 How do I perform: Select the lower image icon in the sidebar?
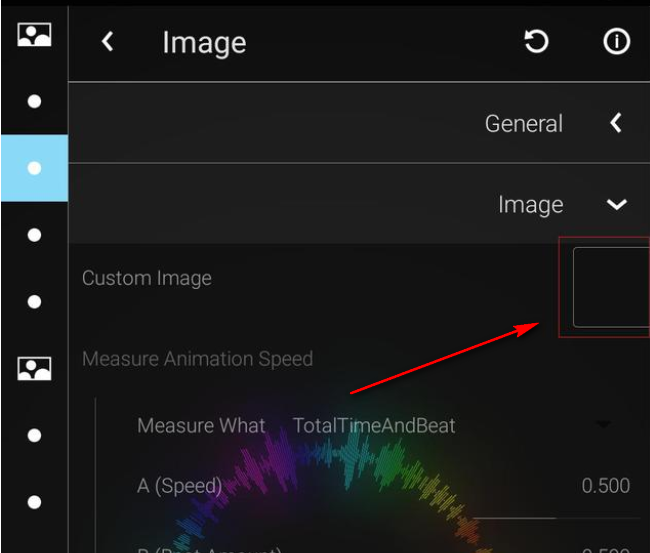34,369
